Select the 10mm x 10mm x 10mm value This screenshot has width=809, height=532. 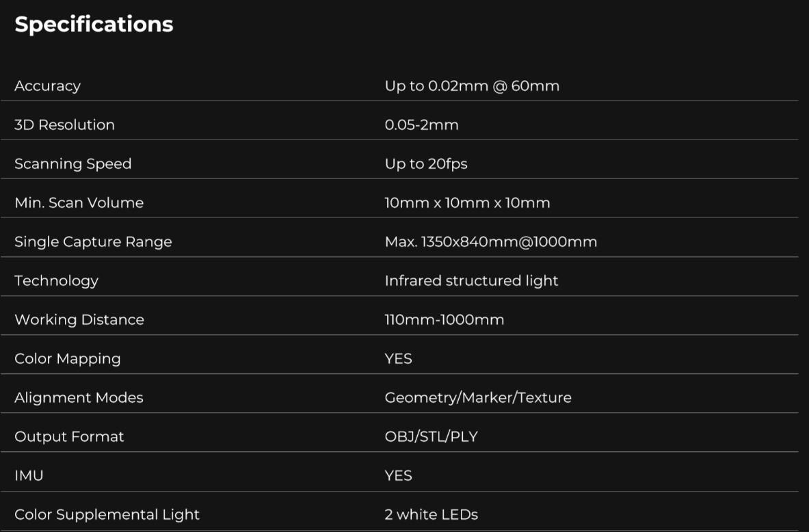pyautogui.click(x=467, y=203)
